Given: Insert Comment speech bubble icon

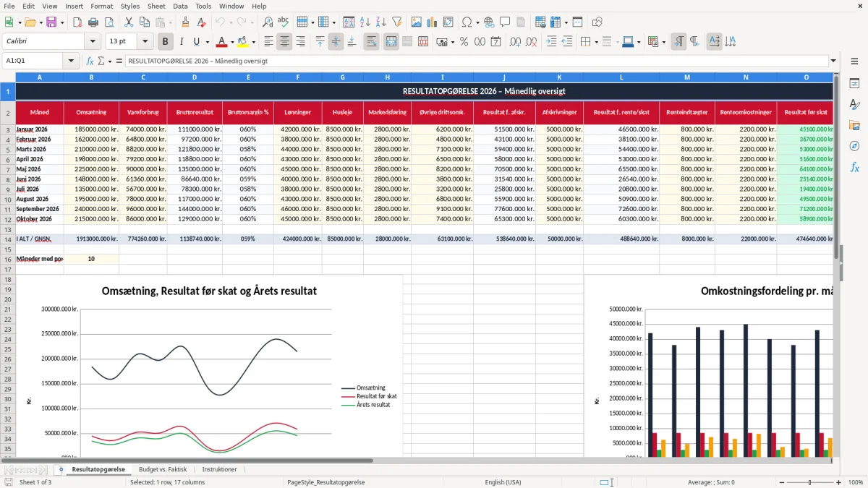Looking at the screenshot, I should coord(506,22).
